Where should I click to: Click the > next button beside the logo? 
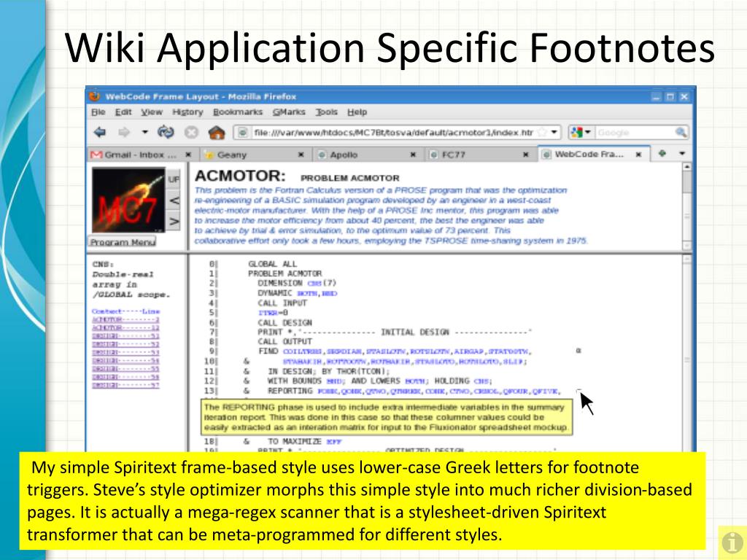tap(174, 222)
